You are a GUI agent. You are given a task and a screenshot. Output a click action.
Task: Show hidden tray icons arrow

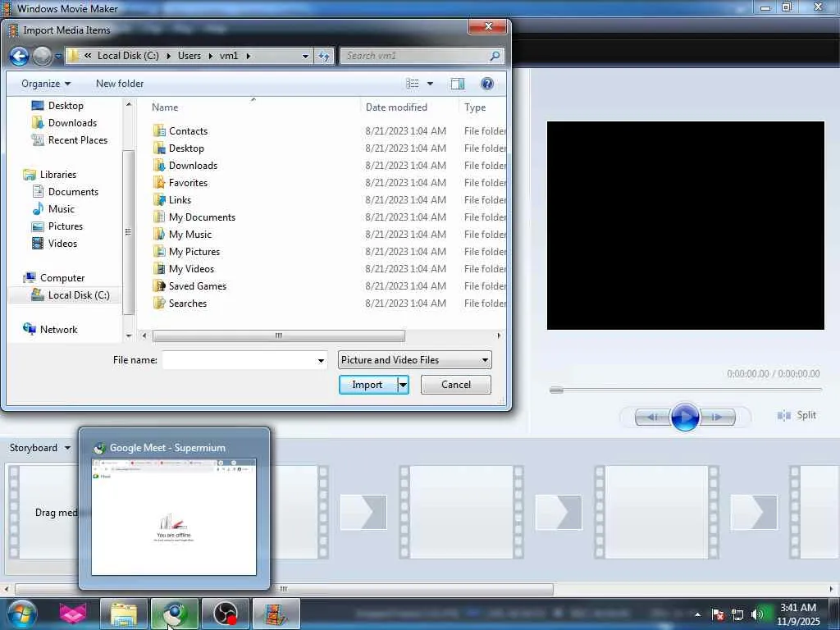point(697,614)
